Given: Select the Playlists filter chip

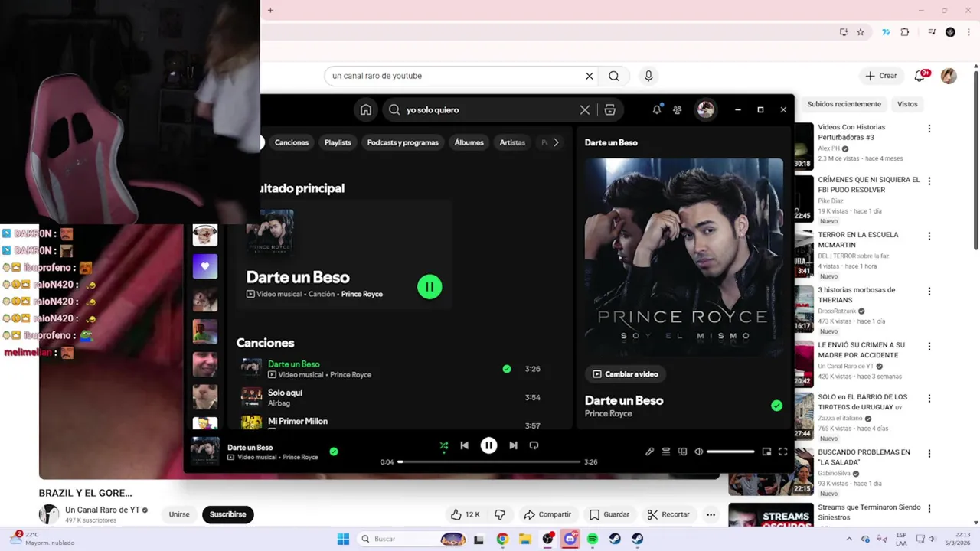Looking at the screenshot, I should pos(338,142).
